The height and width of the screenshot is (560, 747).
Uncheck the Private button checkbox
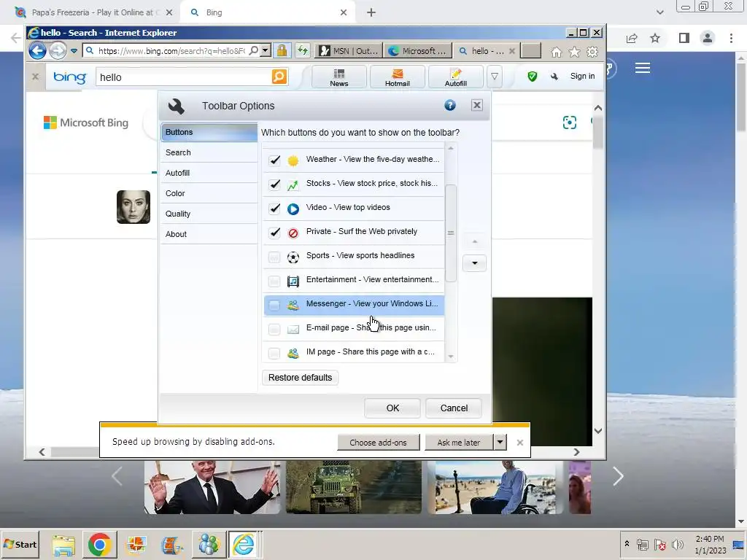[x=274, y=233]
